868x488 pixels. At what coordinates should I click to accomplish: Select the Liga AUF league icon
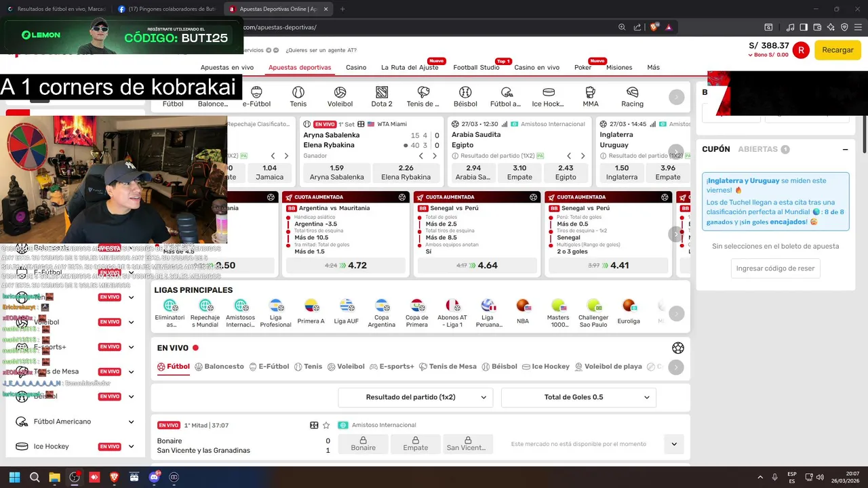coord(347,311)
